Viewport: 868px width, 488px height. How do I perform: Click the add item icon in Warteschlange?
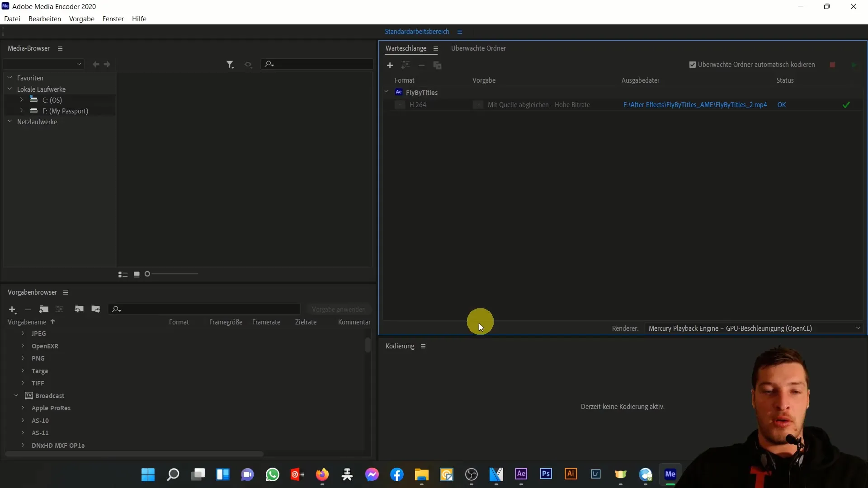[390, 65]
